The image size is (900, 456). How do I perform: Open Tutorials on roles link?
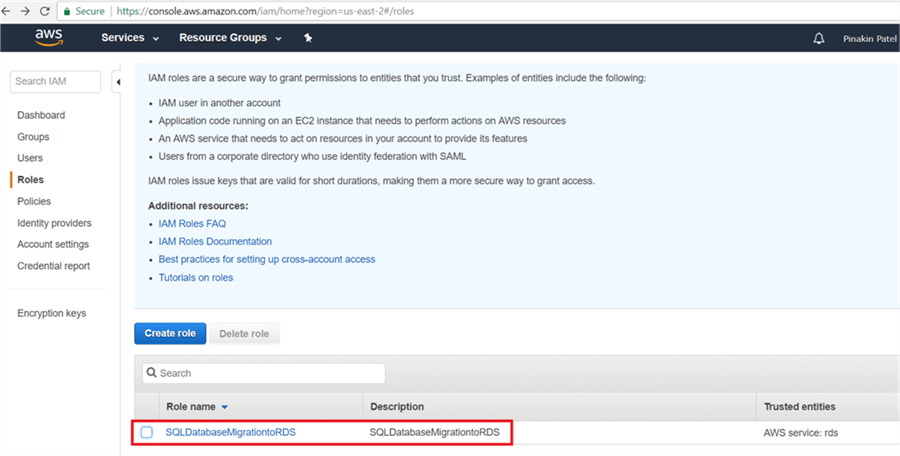pos(196,277)
